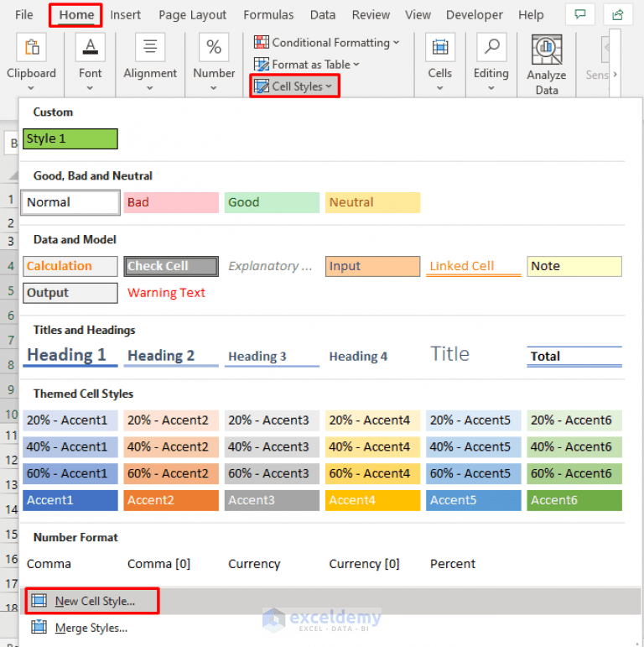Expand the Cells group arrow

440,88
